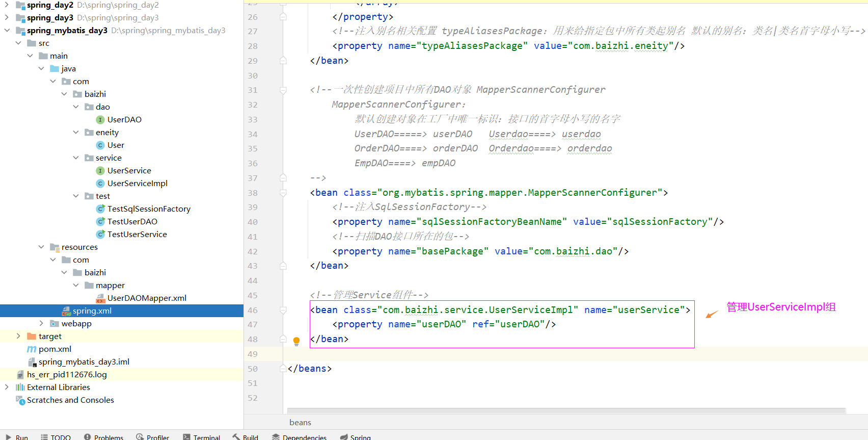Open the Run tool window
This screenshot has width=868, height=440.
[17, 437]
